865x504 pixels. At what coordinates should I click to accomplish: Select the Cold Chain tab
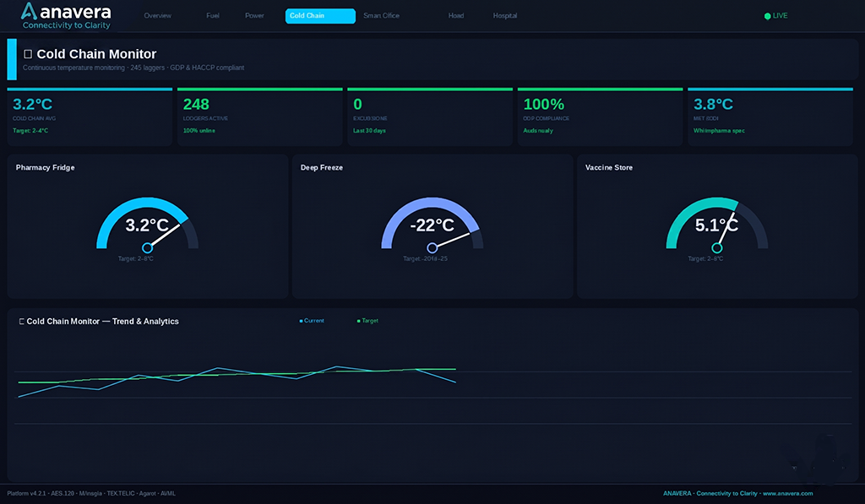point(320,16)
